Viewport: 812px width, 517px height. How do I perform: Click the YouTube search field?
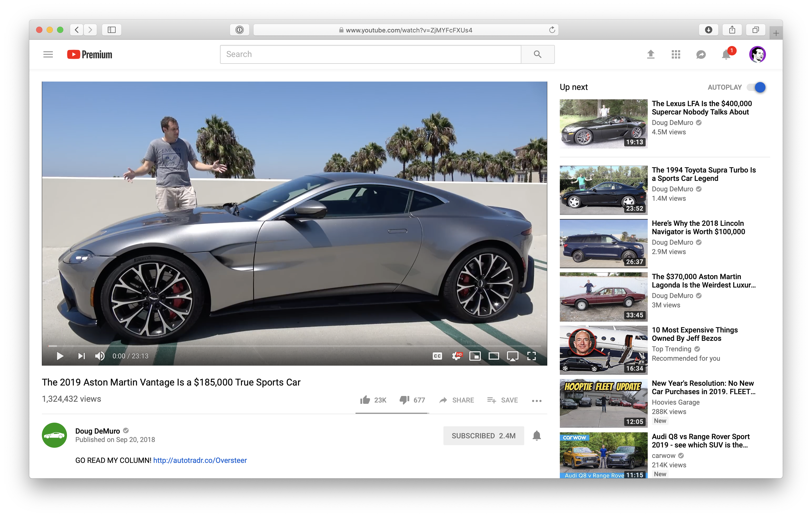[x=370, y=54]
